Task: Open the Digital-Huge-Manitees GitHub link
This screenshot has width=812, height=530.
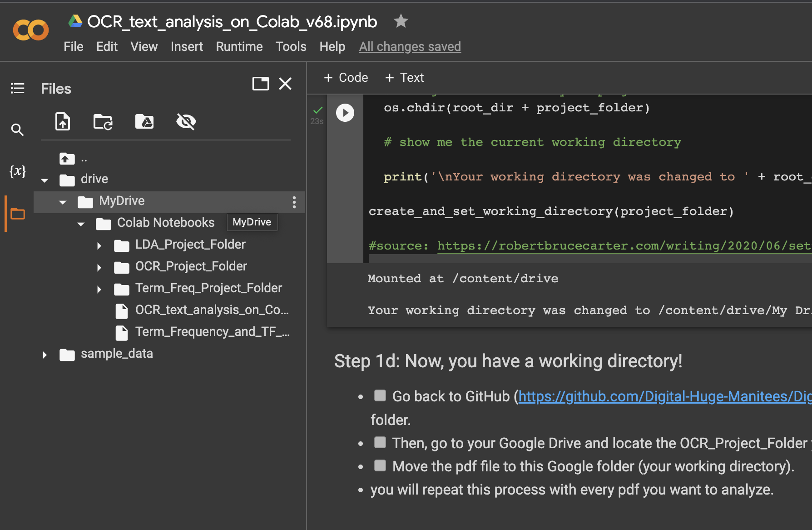Action: (663, 396)
